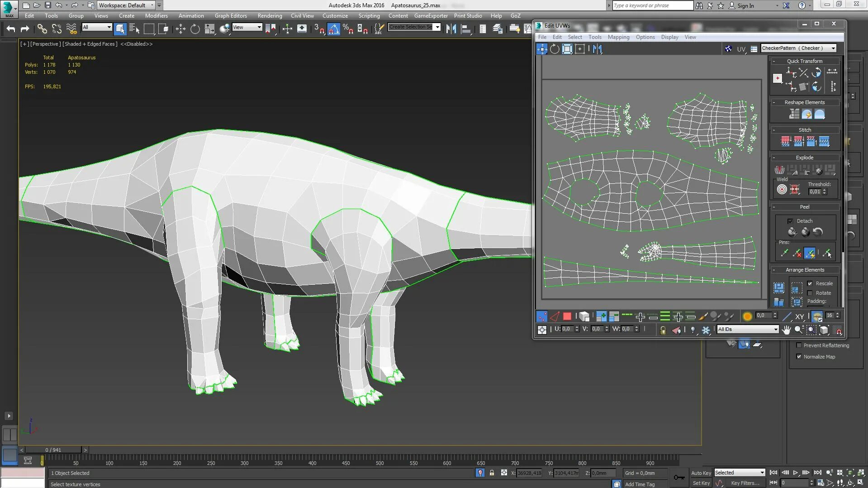This screenshot has height=488, width=868.
Task: Enable Polygon sub-object mode in Edit UVWs
Action: click(x=567, y=316)
